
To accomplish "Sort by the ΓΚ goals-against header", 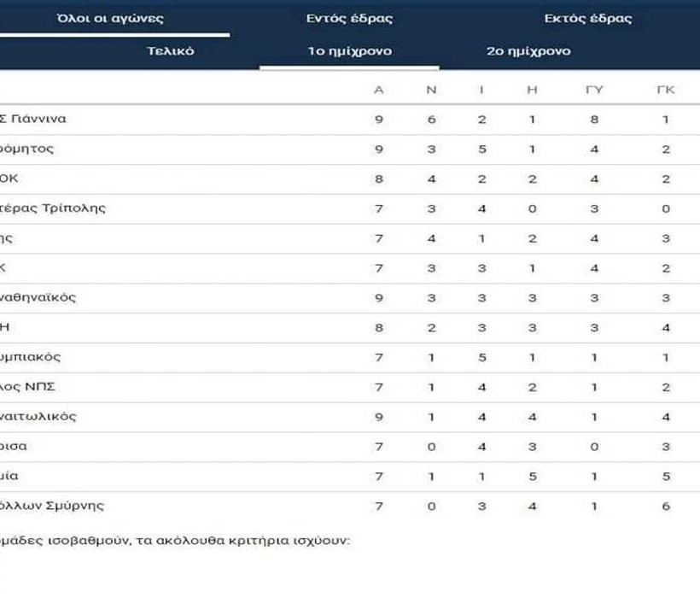I will click(666, 90).
